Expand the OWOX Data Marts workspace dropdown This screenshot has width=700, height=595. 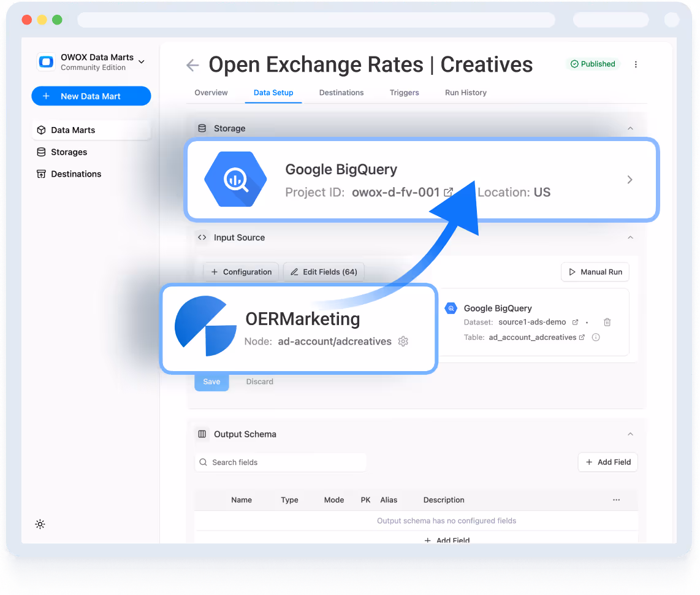click(x=142, y=61)
